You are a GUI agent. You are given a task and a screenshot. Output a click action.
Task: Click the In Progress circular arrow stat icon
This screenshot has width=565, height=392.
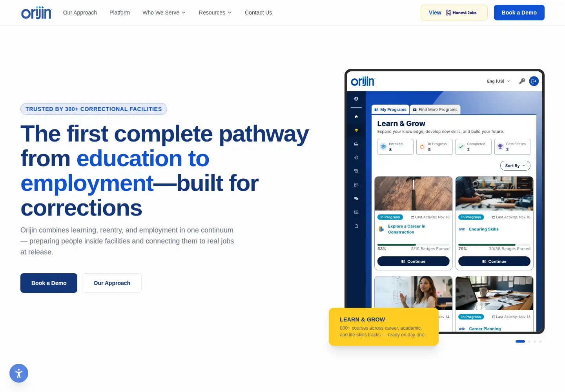click(422, 147)
